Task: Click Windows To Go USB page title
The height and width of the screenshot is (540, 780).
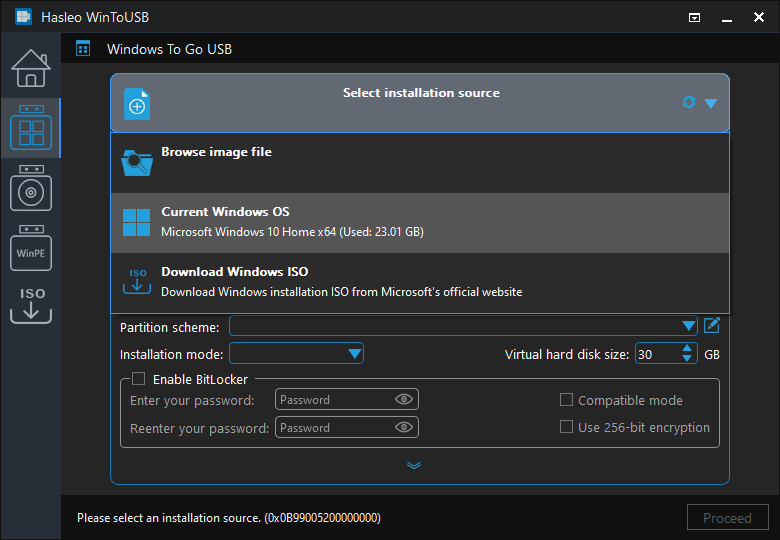Action: (170, 49)
